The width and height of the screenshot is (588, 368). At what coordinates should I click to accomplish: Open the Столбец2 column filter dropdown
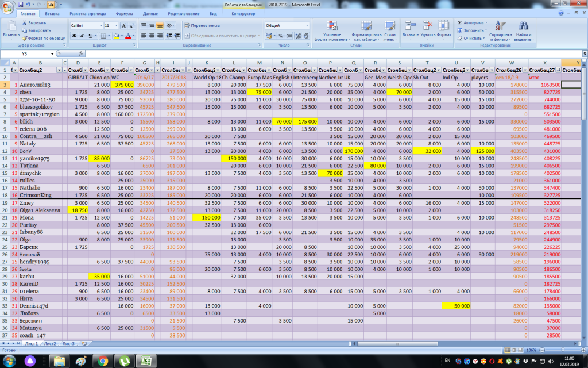59,70
